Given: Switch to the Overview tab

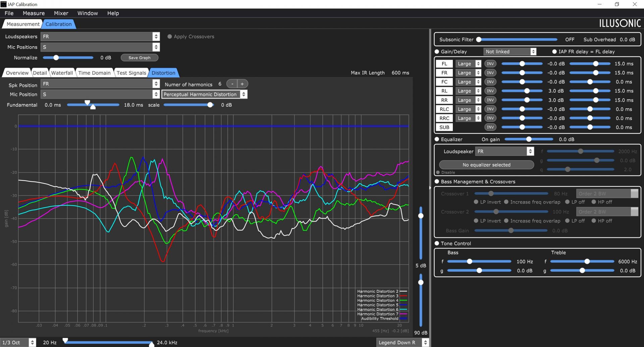Looking at the screenshot, I should 17,73.
